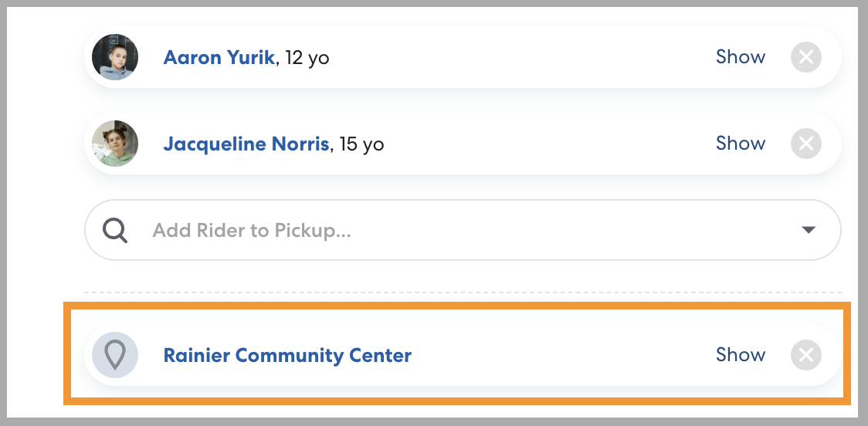This screenshot has width=868, height=426.
Task: Click Aaron Yurik's profile photo
Action: pos(115,57)
